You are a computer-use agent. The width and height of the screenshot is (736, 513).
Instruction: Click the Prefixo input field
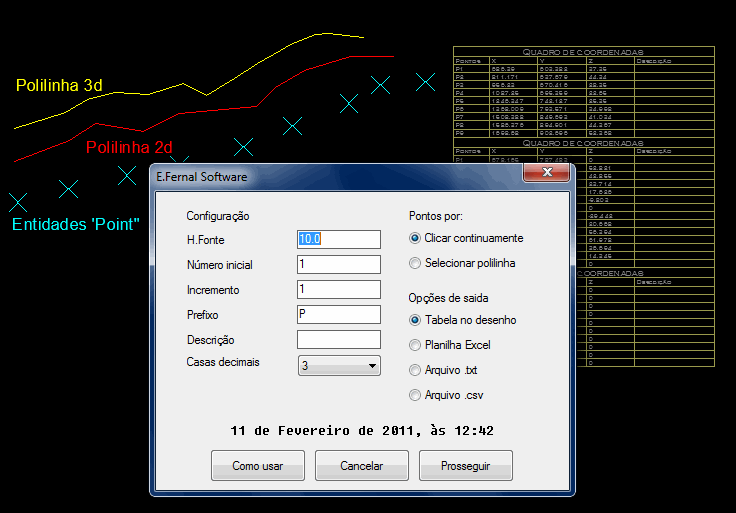click(x=339, y=314)
